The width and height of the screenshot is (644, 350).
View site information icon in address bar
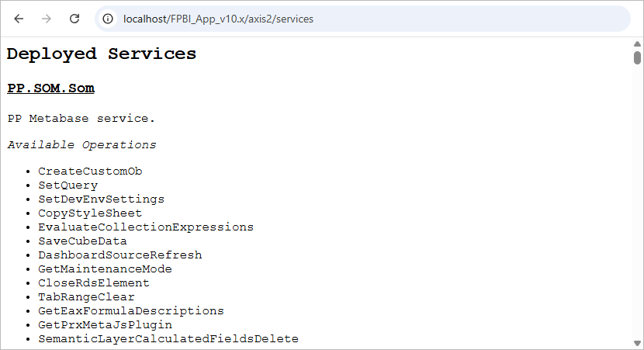(108, 19)
